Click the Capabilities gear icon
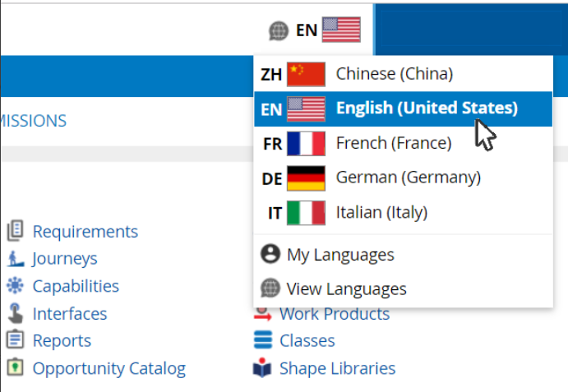Image resolution: width=568 pixels, height=392 pixels. [15, 286]
